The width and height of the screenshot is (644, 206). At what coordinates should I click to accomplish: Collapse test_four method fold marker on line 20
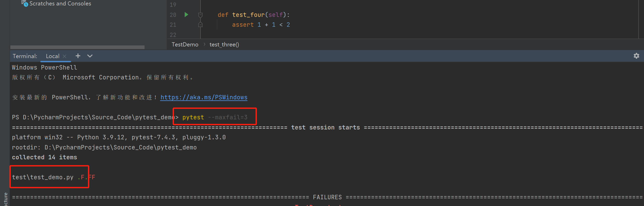[200, 15]
